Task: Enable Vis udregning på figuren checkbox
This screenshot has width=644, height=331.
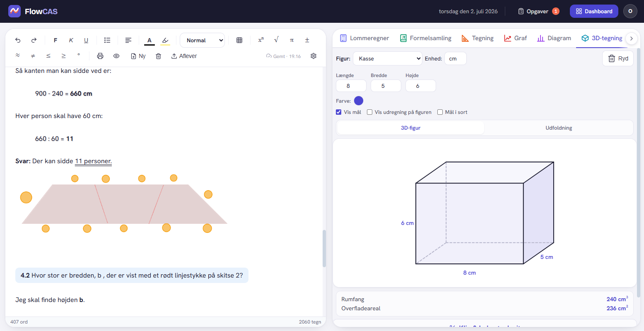Action: pyautogui.click(x=370, y=112)
